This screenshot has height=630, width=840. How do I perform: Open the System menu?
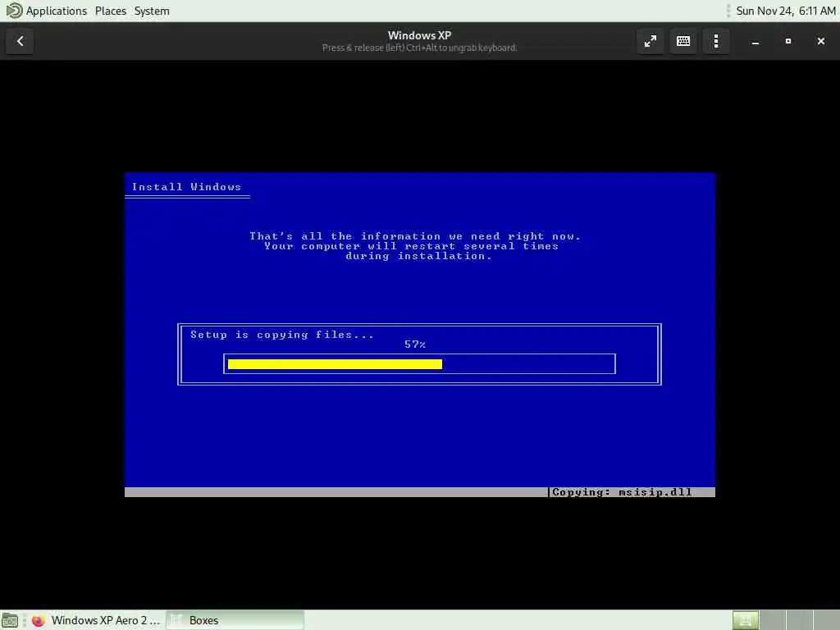pos(152,11)
